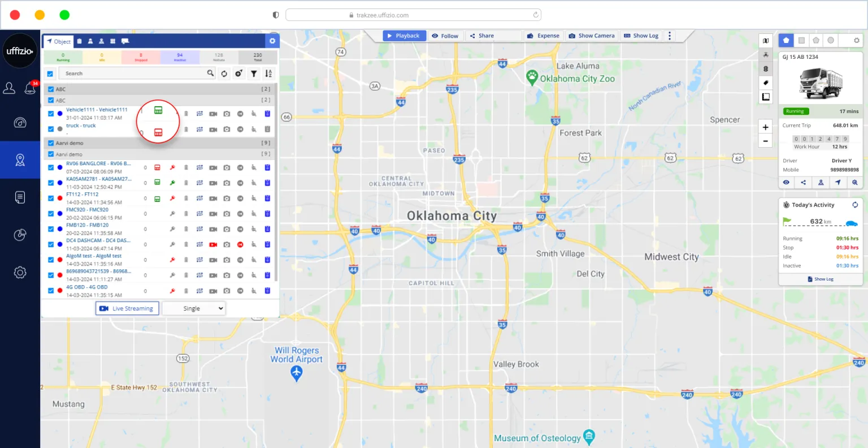Click the Live Streaming button
The image size is (868, 448).
tap(127, 308)
